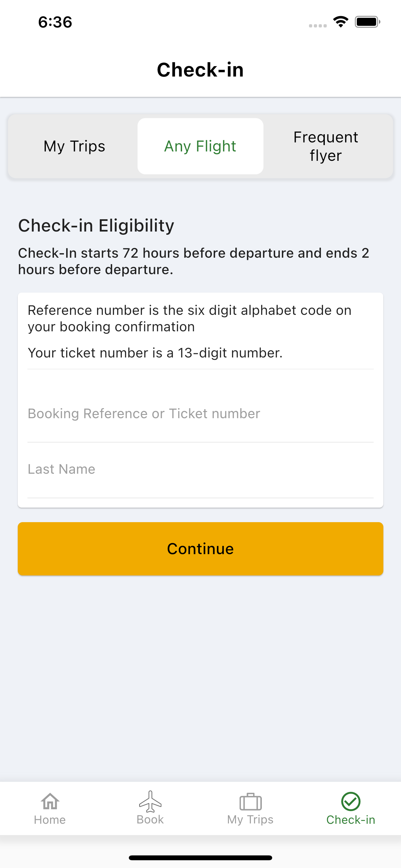Click the Continue button
The image size is (401, 868).
tap(200, 549)
